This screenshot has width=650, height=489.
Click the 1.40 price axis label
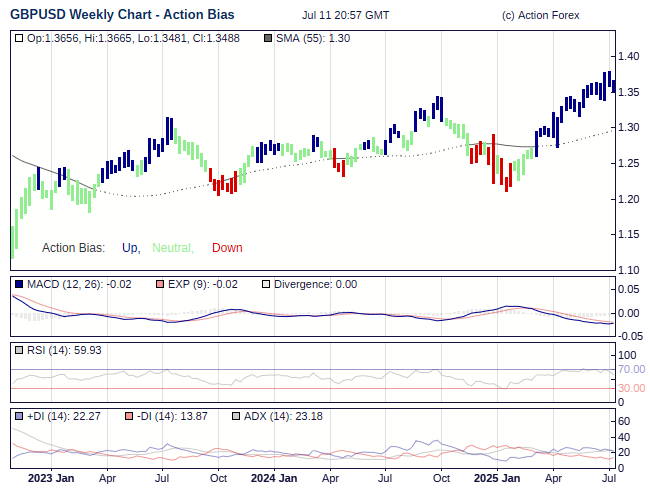pos(629,56)
